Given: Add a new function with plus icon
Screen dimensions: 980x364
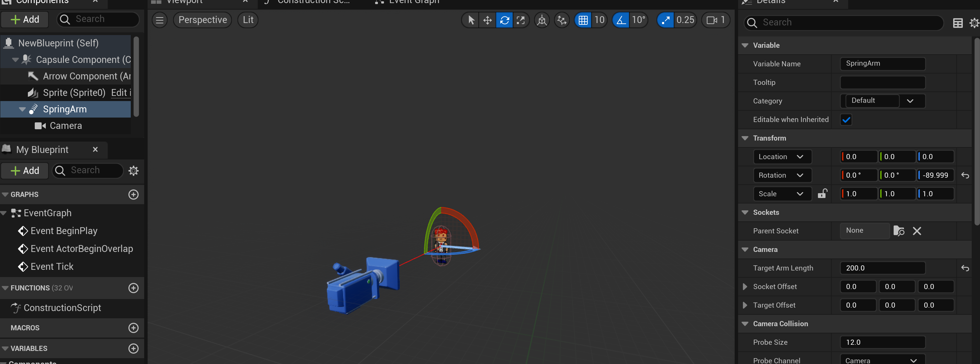Looking at the screenshot, I should (133, 288).
